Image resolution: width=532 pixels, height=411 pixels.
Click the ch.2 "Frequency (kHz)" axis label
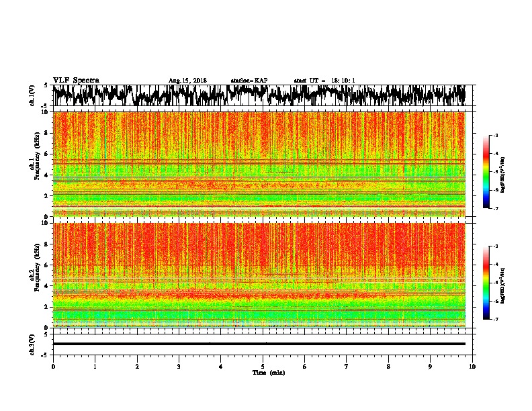coord(37,267)
